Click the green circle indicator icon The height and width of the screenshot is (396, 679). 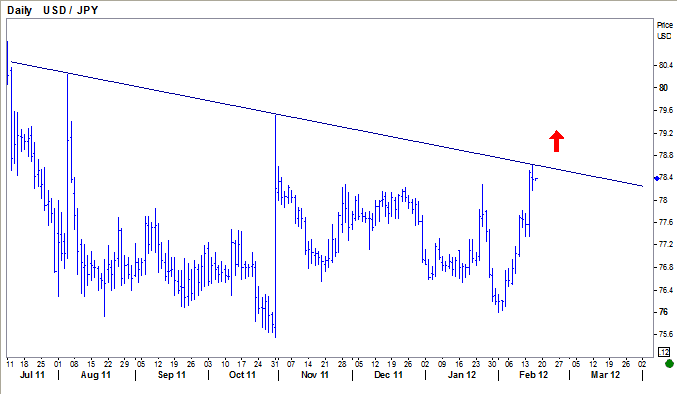point(669,363)
